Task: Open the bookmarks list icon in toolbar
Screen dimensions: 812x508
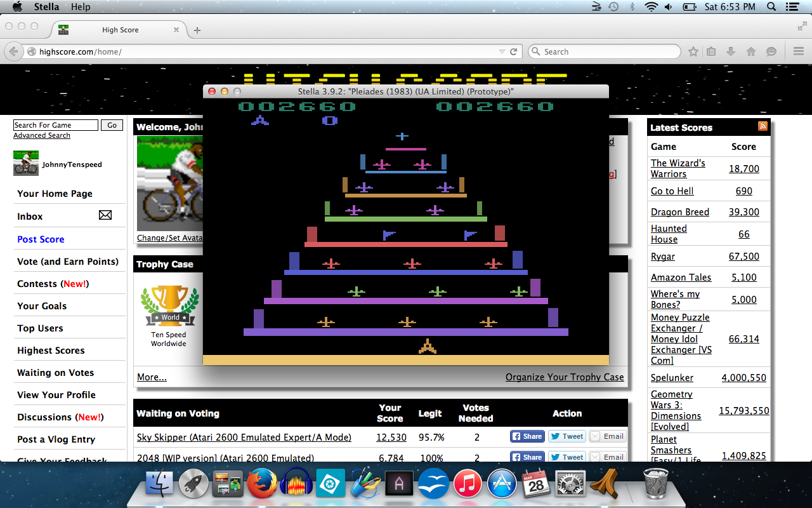Action: click(x=711, y=51)
